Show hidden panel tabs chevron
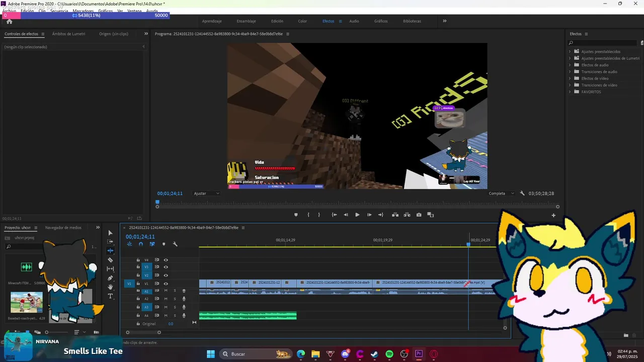The height and width of the screenshot is (362, 644). [x=146, y=34]
